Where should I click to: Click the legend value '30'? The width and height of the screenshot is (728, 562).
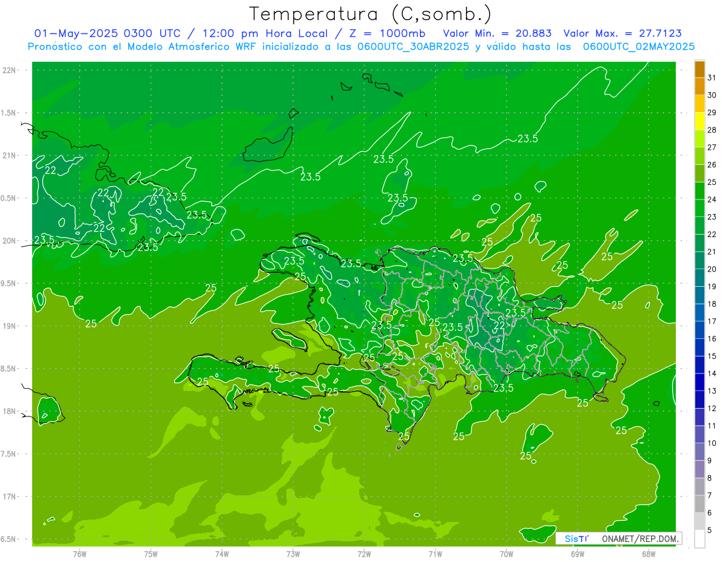pos(712,95)
